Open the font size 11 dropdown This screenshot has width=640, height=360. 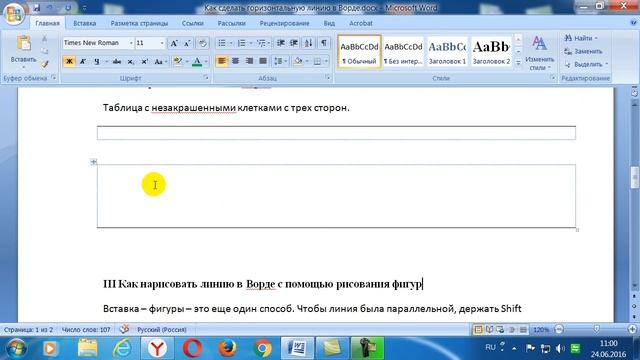tap(162, 43)
